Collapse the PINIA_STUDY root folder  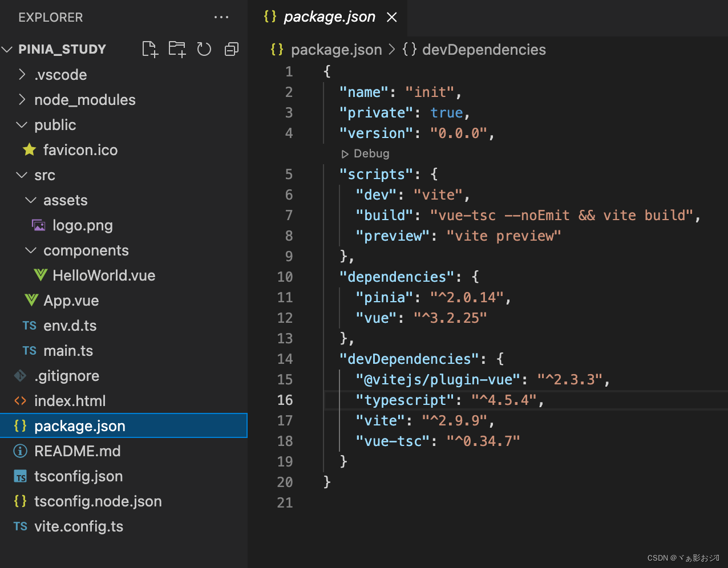[x=7, y=50]
